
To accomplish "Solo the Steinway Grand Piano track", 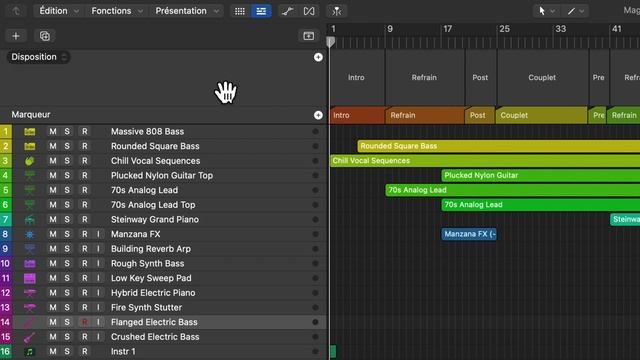I will (67, 220).
